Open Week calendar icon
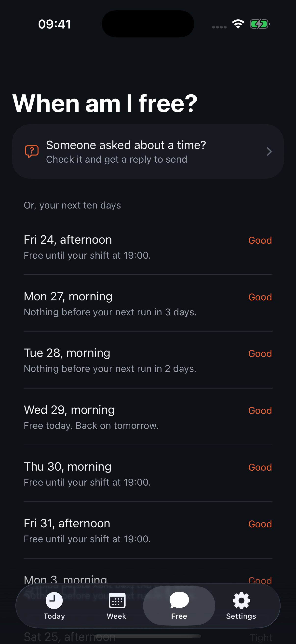The image size is (296, 644). click(x=117, y=600)
